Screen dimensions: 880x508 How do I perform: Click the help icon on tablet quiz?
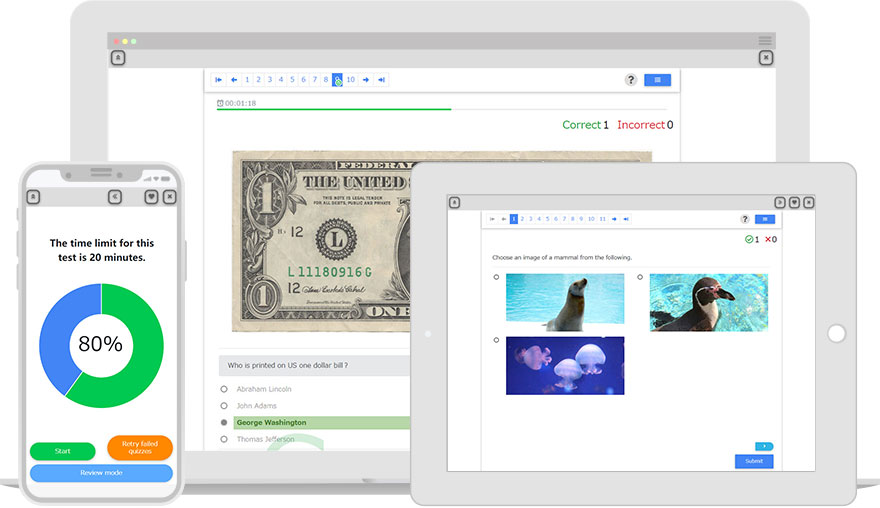coord(744,219)
